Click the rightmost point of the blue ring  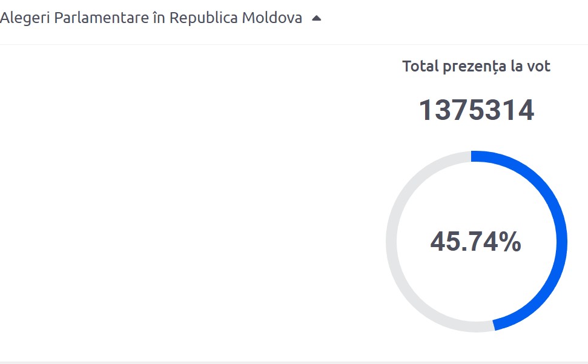561,242
